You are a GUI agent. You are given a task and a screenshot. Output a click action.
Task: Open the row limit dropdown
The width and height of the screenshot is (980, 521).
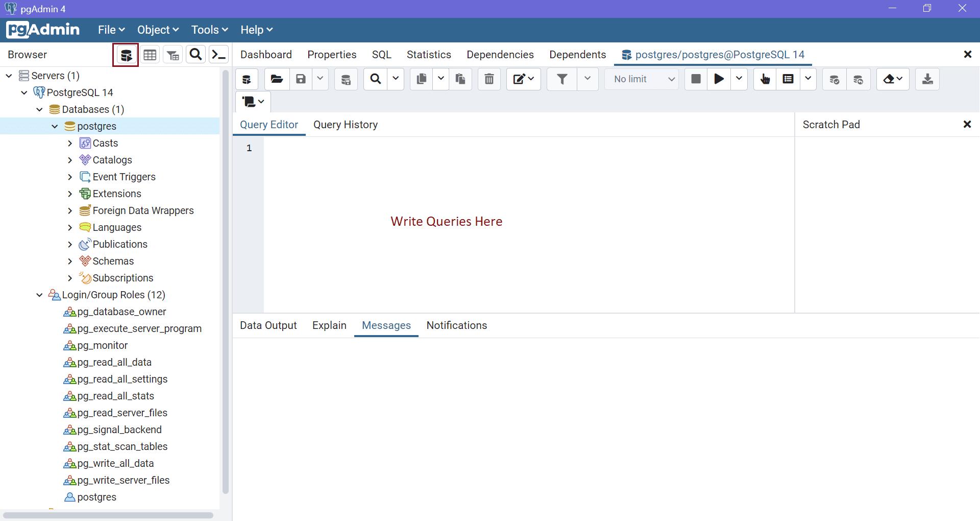[x=642, y=79]
